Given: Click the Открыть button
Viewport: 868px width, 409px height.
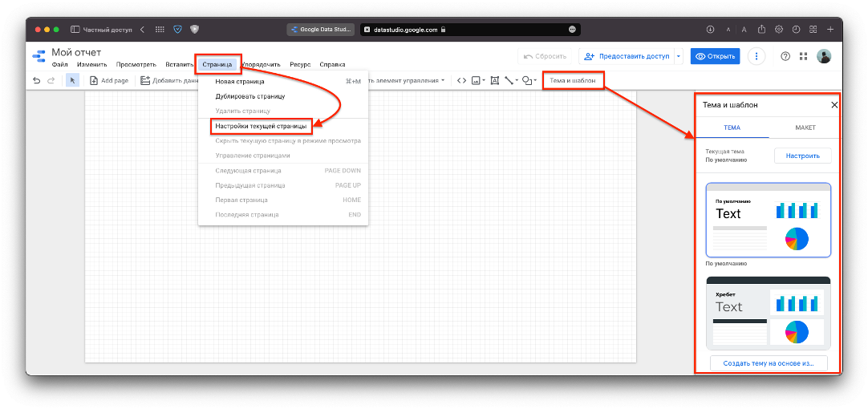Looking at the screenshot, I should [716, 56].
